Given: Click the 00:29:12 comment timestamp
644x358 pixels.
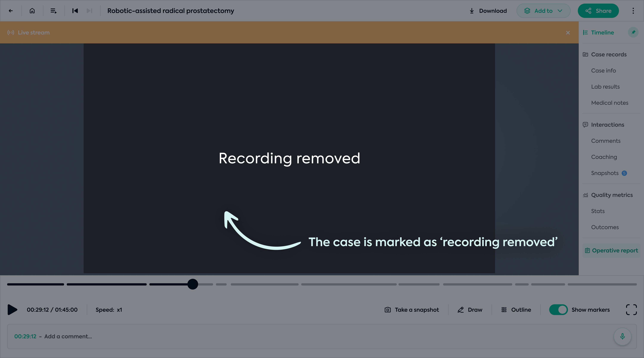Looking at the screenshot, I should point(25,337).
